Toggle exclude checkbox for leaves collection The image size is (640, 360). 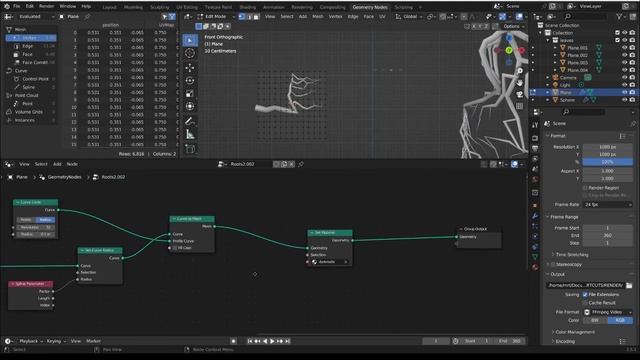coord(617,40)
